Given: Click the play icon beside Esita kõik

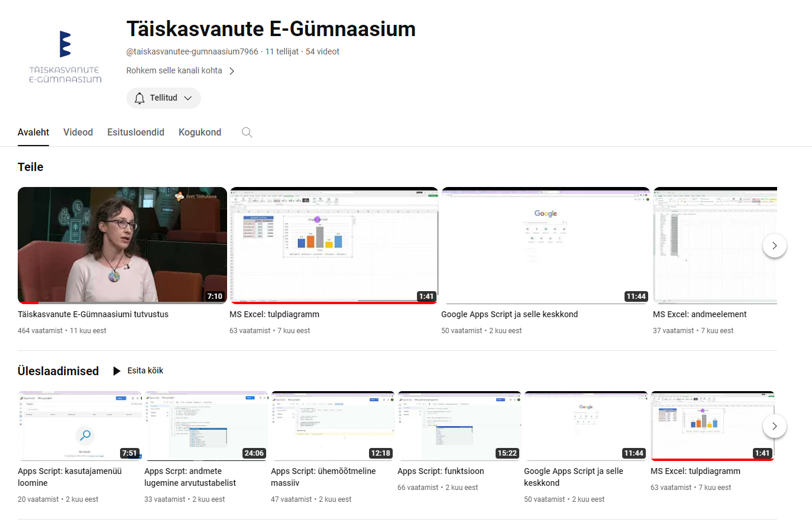Looking at the screenshot, I should (x=117, y=371).
